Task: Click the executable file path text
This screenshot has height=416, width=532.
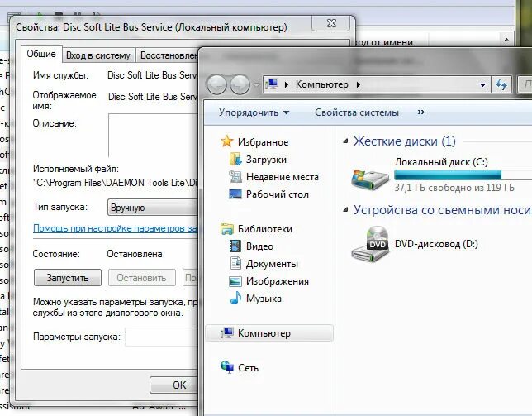Action: point(116,183)
